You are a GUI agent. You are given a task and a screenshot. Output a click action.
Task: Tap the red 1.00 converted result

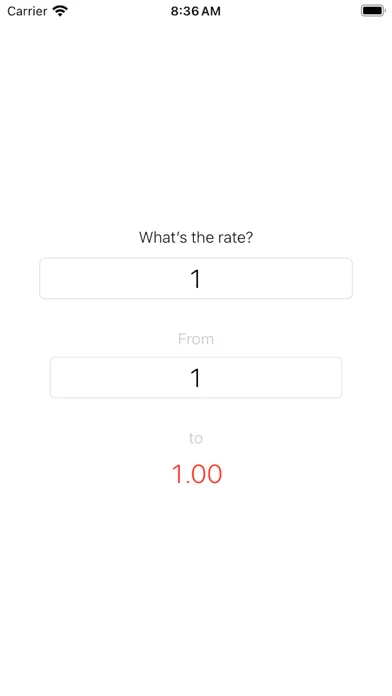197,474
